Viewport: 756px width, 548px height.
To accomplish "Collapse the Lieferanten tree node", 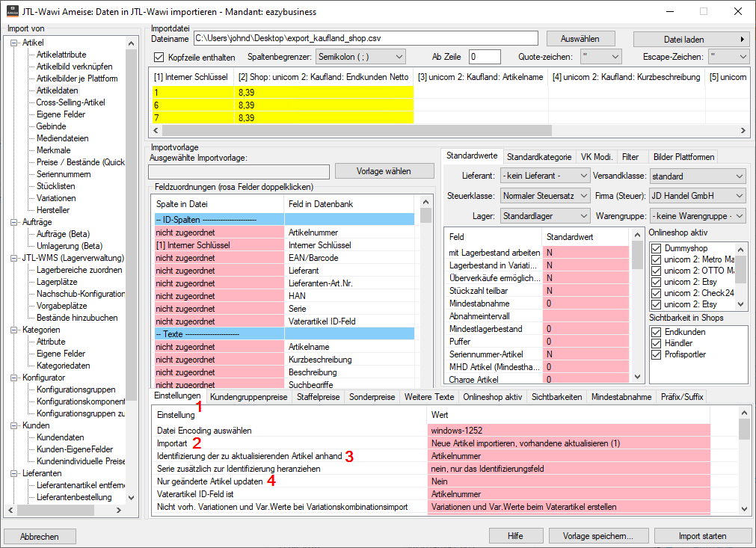I will (14, 473).
